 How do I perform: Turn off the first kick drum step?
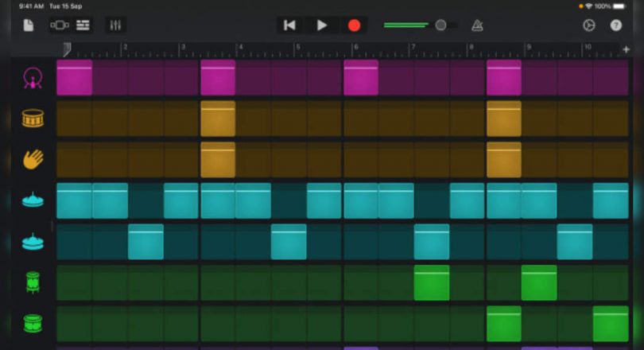pos(75,78)
